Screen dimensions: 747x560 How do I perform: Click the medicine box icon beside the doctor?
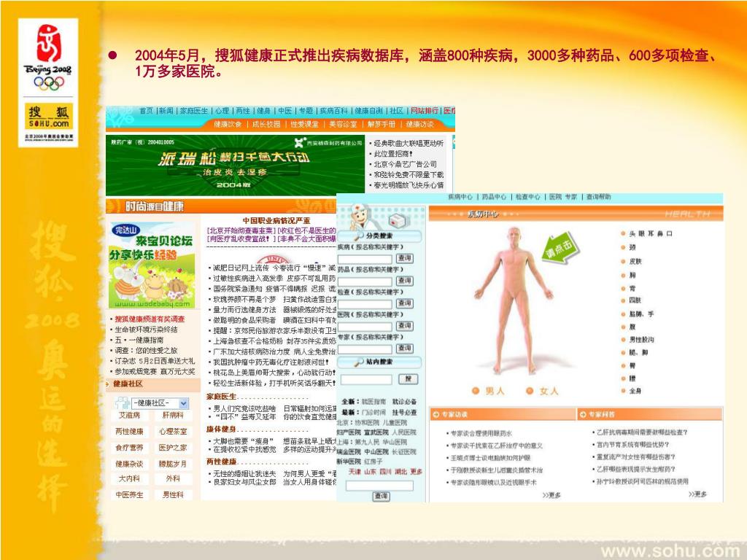click(x=398, y=220)
